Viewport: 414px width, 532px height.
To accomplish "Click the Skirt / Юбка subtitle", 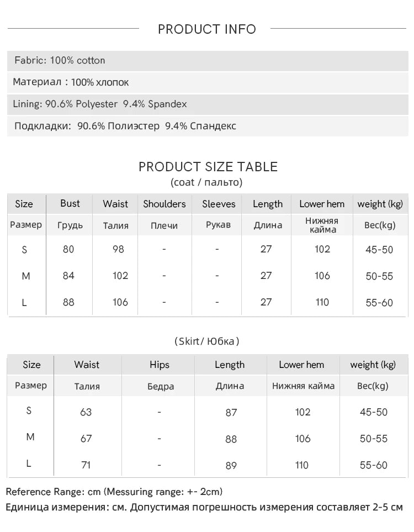I will pos(207,341).
